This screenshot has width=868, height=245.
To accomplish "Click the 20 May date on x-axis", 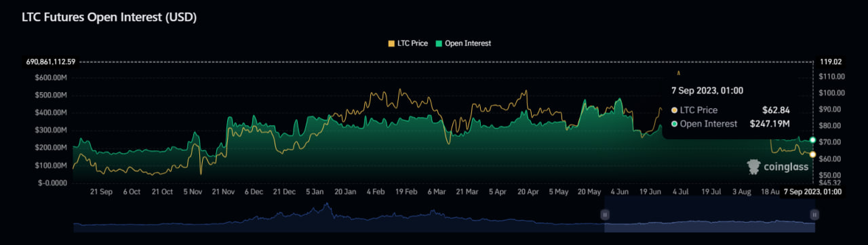I will [589, 192].
